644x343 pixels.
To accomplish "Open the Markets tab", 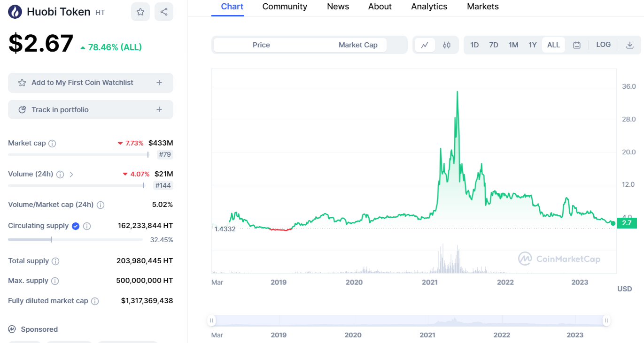I will point(483,7).
